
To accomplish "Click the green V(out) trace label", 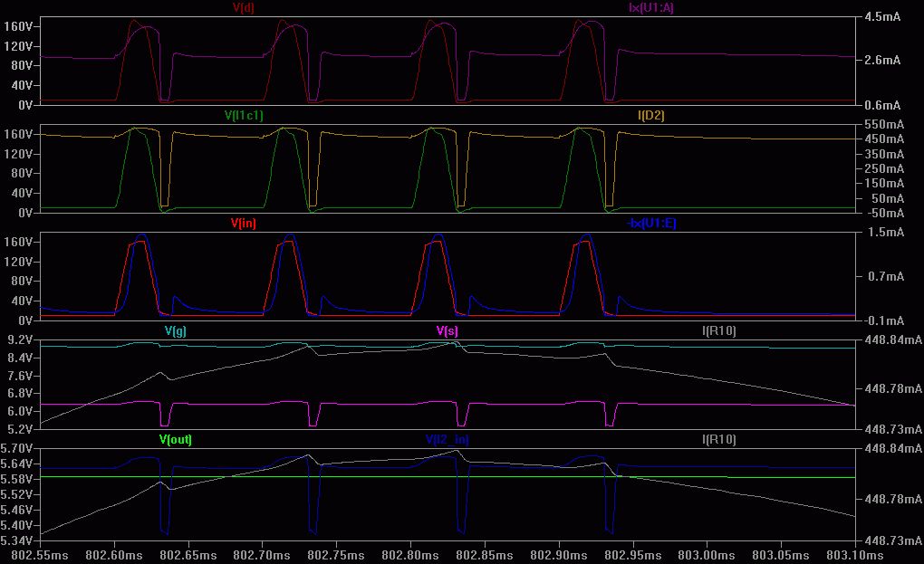I will [x=176, y=439].
